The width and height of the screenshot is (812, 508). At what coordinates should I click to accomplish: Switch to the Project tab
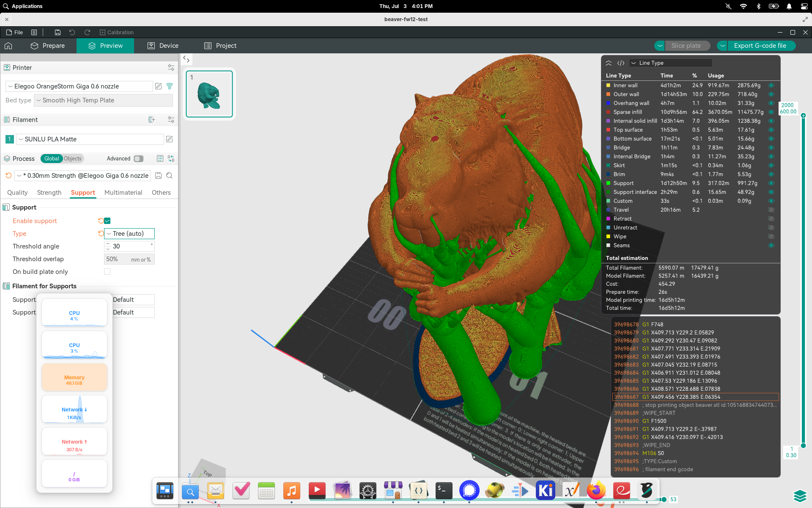tap(220, 46)
